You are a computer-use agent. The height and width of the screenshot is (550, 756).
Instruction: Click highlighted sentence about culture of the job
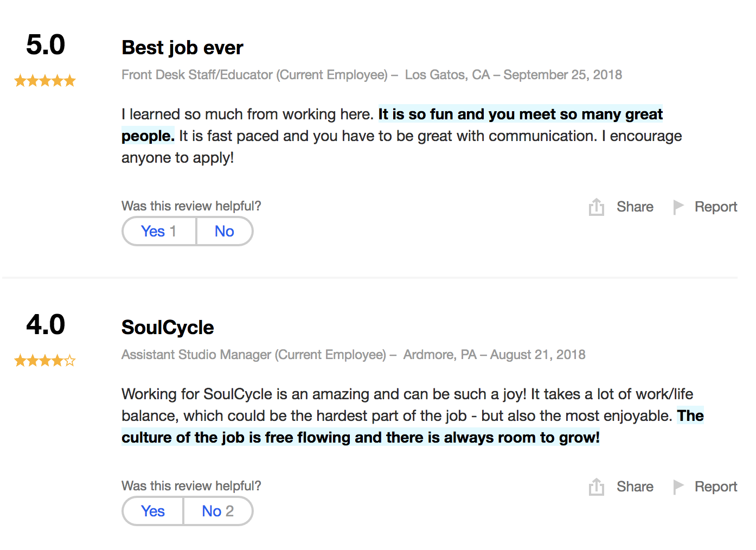click(360, 438)
